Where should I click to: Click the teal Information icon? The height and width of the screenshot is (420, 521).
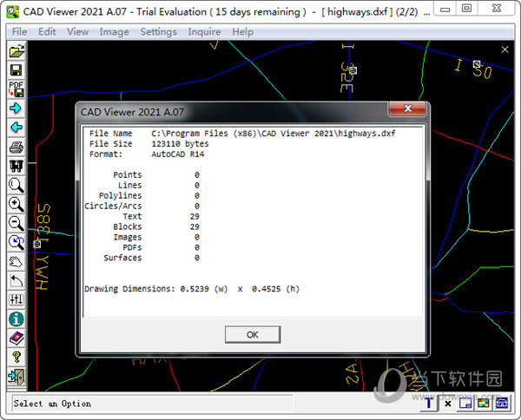pos(16,319)
